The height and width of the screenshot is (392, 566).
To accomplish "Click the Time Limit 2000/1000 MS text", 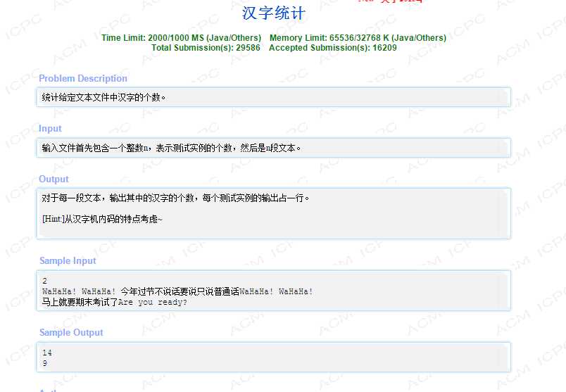I will click(181, 37).
